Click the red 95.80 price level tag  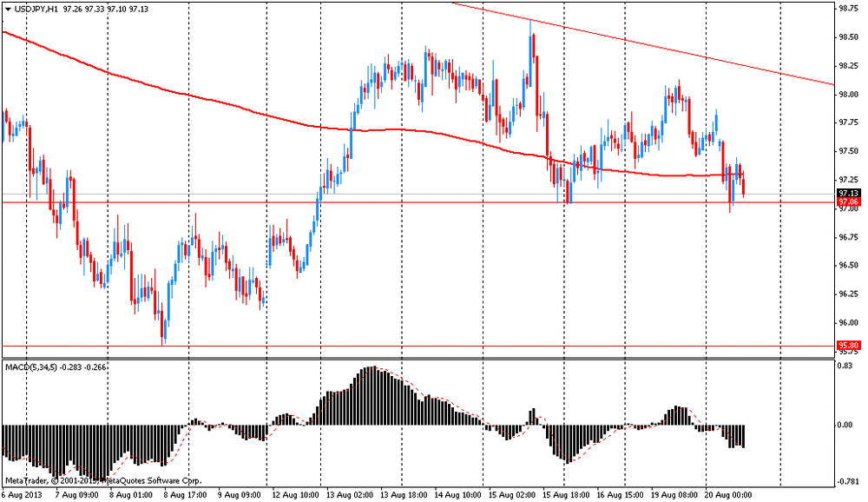(849, 346)
